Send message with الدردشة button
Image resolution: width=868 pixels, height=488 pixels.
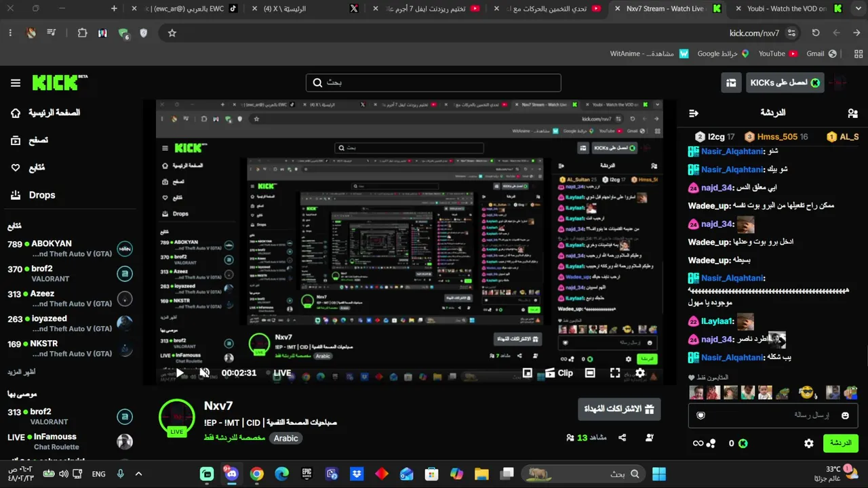pyautogui.click(x=841, y=443)
